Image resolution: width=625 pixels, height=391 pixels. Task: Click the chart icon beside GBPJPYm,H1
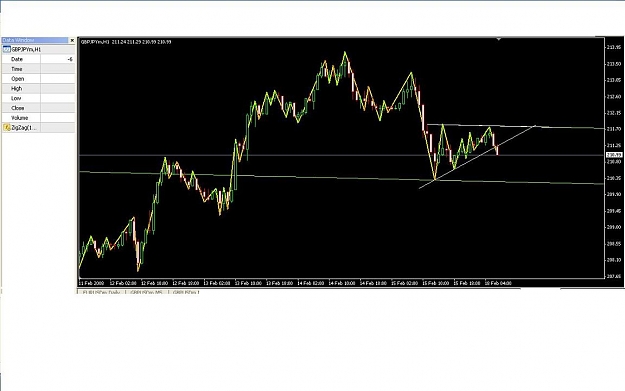pyautogui.click(x=6, y=49)
